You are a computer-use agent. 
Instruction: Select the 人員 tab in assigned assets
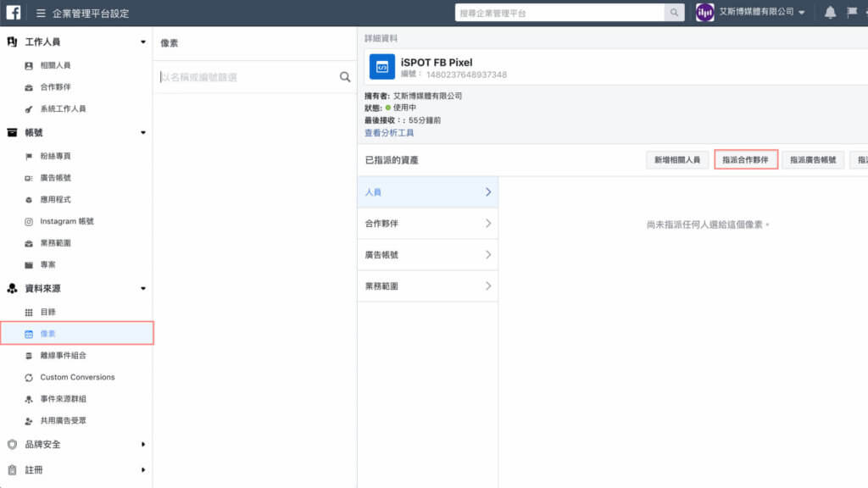click(x=428, y=192)
